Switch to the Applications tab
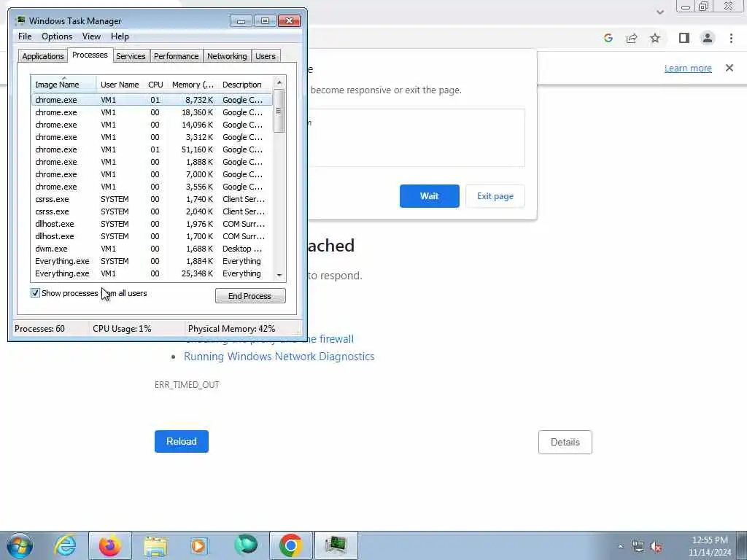 click(43, 56)
